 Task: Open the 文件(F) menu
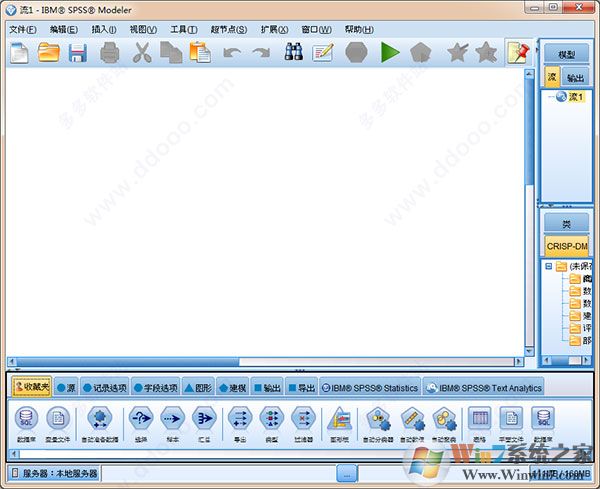click(23, 29)
